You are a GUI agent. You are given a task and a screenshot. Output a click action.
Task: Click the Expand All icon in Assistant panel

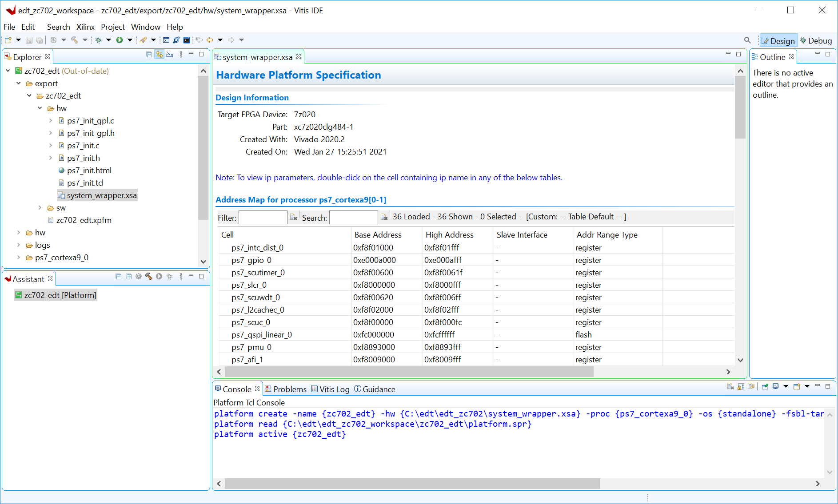(128, 277)
